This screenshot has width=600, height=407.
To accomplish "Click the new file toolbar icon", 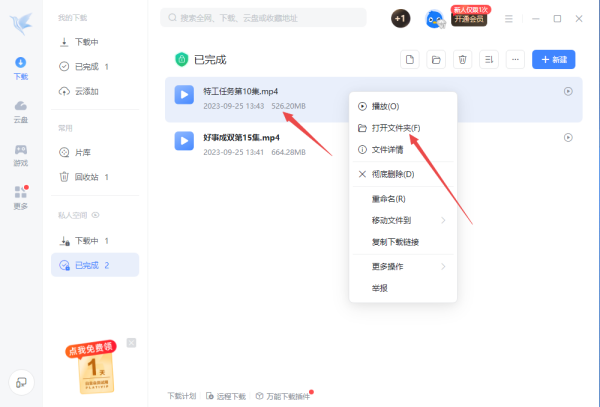I will pos(409,60).
